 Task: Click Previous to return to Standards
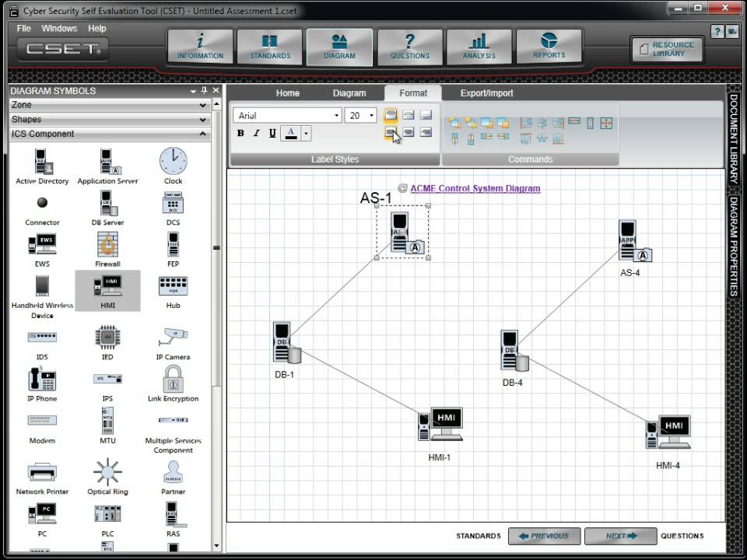(545, 536)
